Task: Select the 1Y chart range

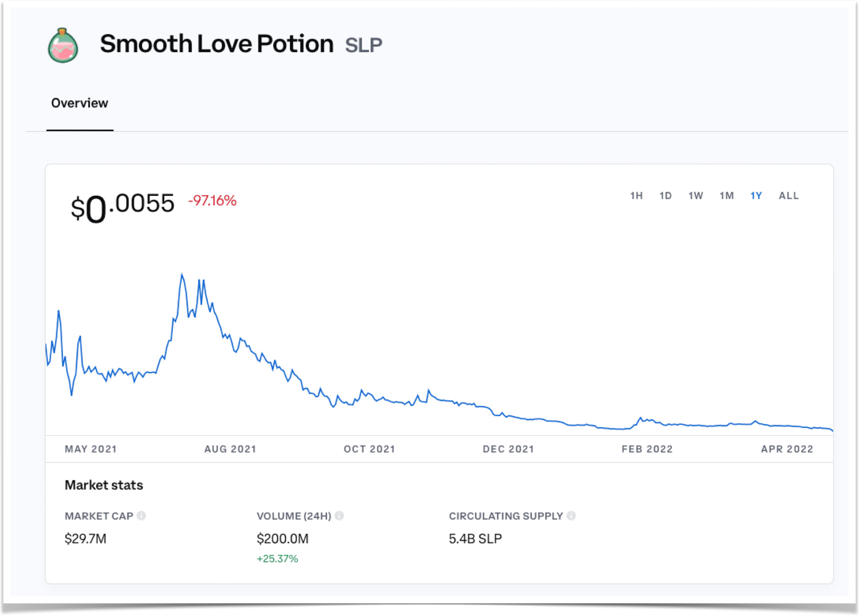Action: tap(756, 196)
